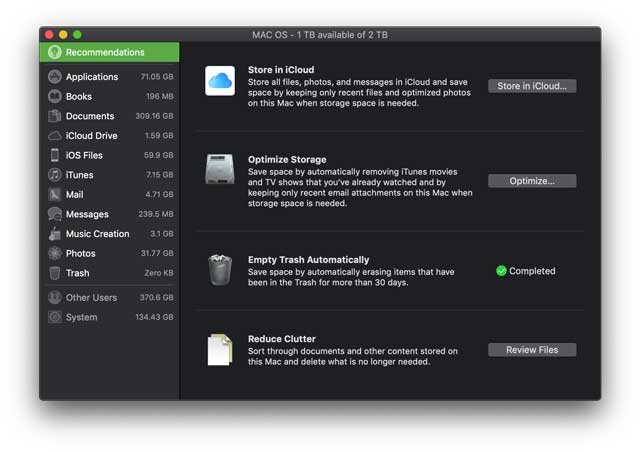This screenshot has width=640, height=452.
Task: Click the Optimize Storage heading
Action: [287, 160]
